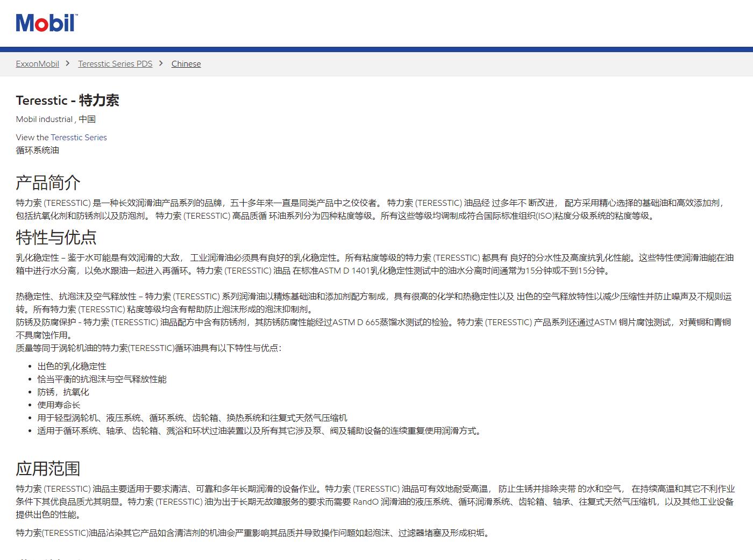Select the Chinese breadcrumb link
753x560 pixels.
pos(186,63)
